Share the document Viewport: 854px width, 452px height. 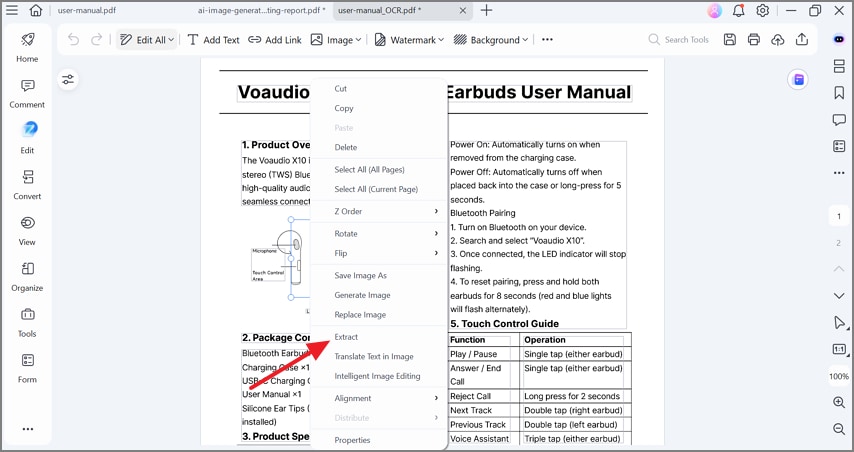coord(802,39)
